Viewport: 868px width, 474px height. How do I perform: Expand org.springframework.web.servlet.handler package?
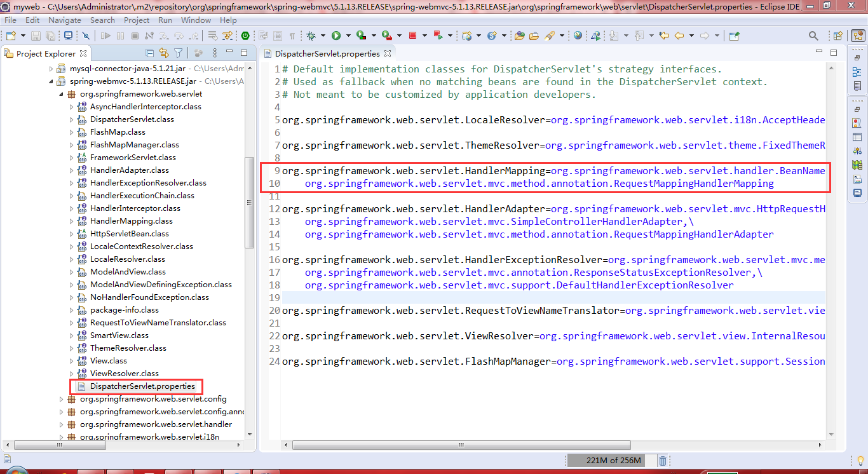pyautogui.click(x=62, y=424)
